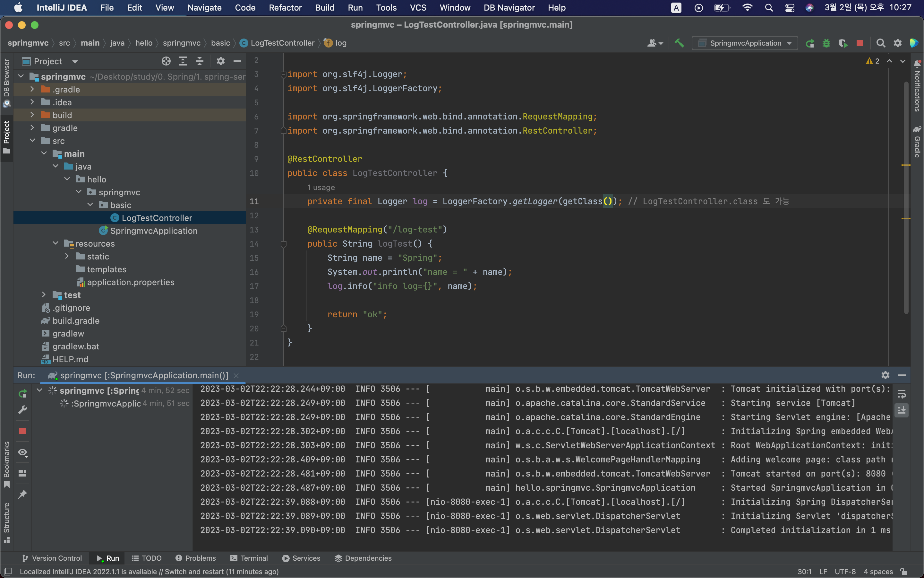Click the editor vertical scrollbar
Image resolution: width=924 pixels, height=578 pixels.
(x=906, y=197)
